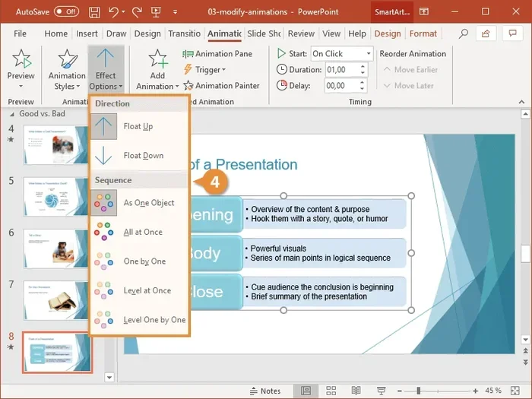Choose Level One by One sequence
The width and height of the screenshot is (532, 399).
[x=139, y=320]
